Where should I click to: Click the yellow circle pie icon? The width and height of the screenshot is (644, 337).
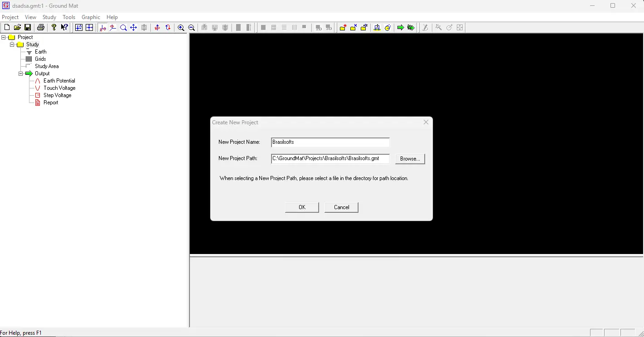click(x=387, y=28)
